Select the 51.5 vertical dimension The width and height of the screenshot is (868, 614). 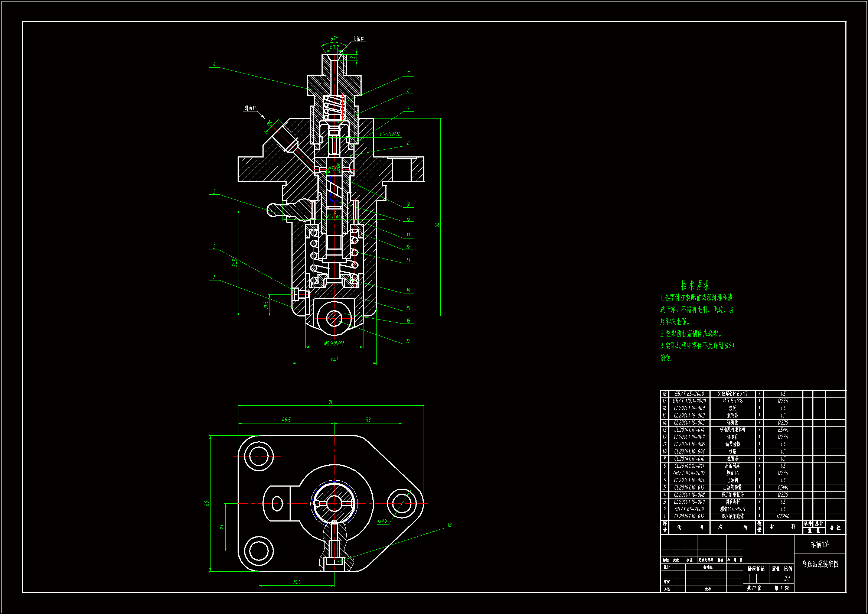point(235,263)
